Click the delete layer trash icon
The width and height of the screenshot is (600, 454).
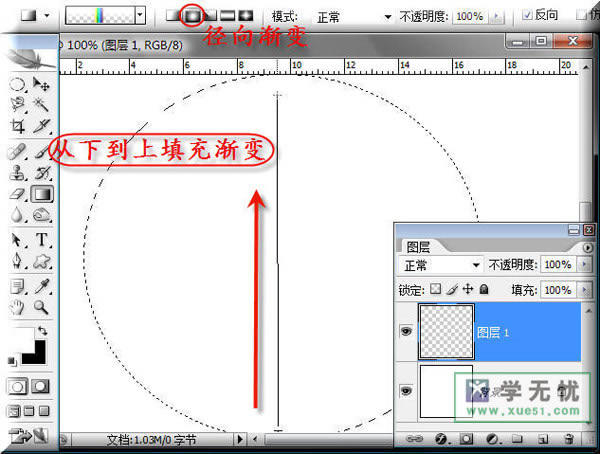(x=569, y=438)
